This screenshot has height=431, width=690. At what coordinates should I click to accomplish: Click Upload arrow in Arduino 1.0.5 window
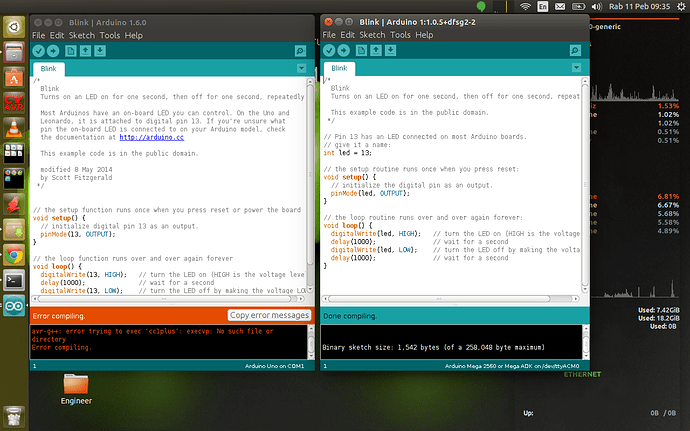tap(344, 51)
